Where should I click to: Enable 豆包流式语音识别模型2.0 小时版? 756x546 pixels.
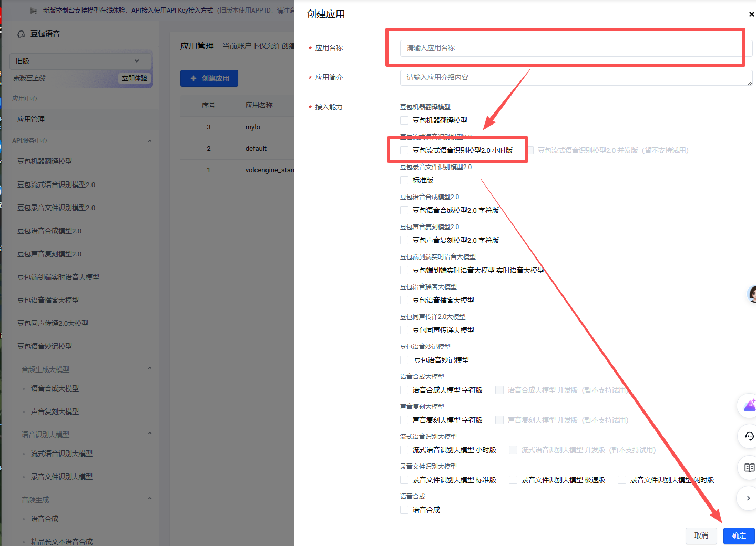404,150
